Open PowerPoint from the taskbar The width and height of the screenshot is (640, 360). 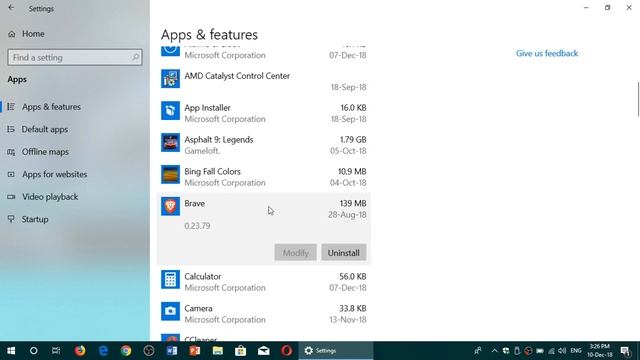(x=195, y=351)
